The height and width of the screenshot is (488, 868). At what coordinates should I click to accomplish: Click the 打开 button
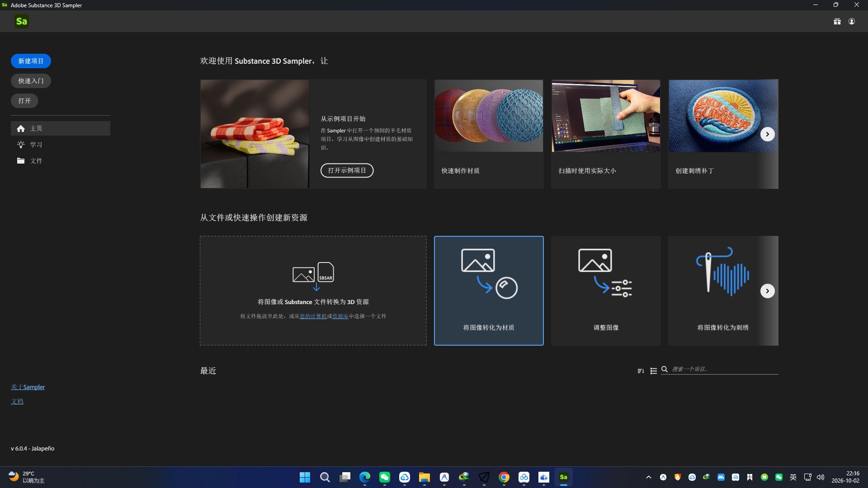pos(24,101)
